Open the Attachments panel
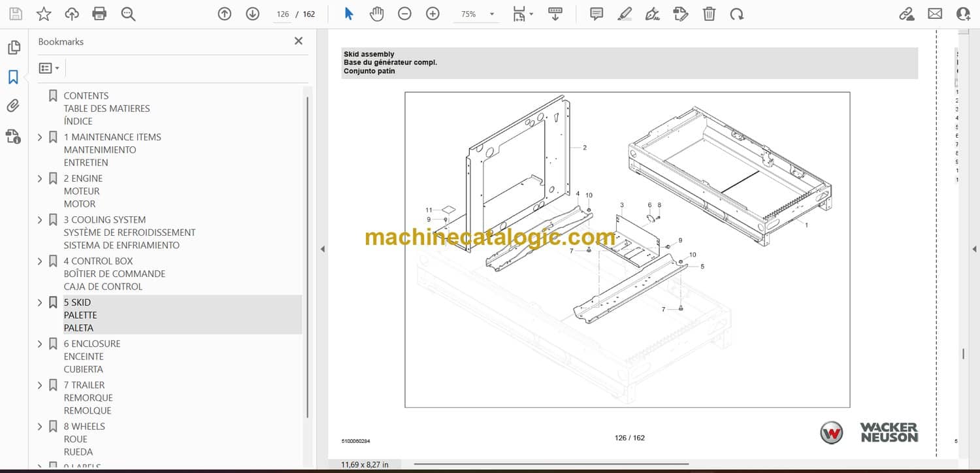The height and width of the screenshot is (473, 980). (13, 106)
